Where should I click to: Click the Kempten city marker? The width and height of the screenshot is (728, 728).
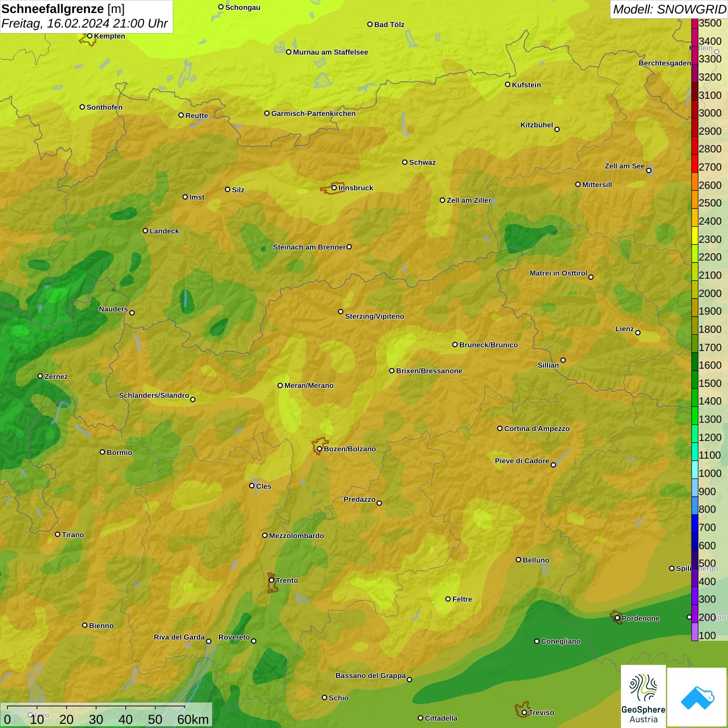[x=89, y=36]
